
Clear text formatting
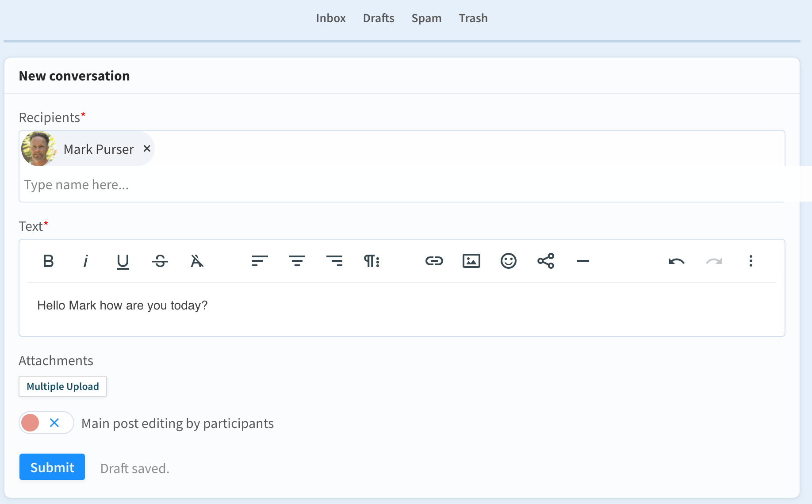coord(197,261)
